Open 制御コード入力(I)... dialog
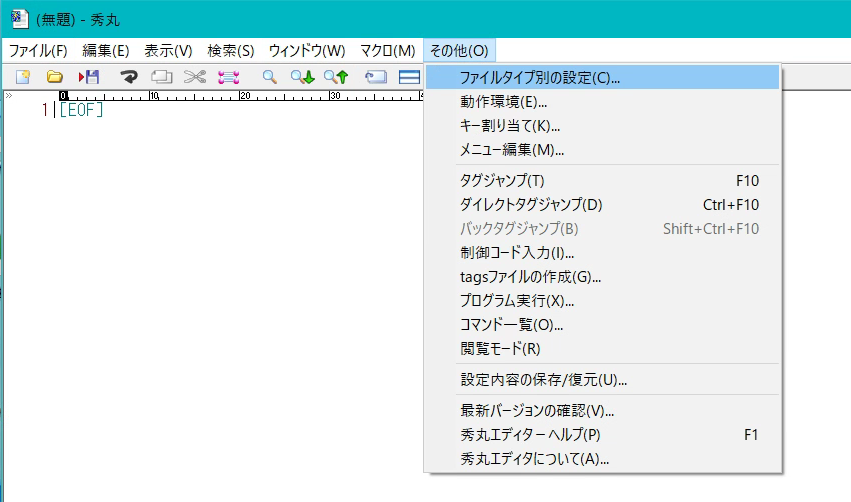This screenshot has width=851, height=502. pyautogui.click(x=602, y=252)
